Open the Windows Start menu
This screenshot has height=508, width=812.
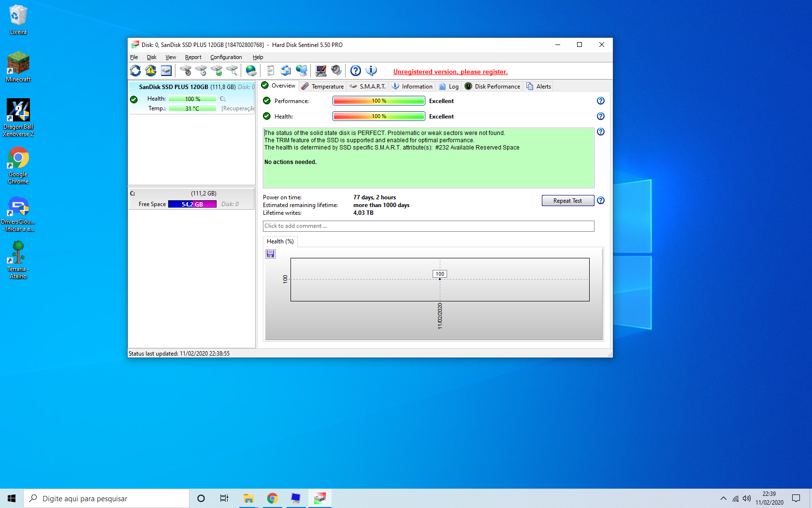(12, 498)
